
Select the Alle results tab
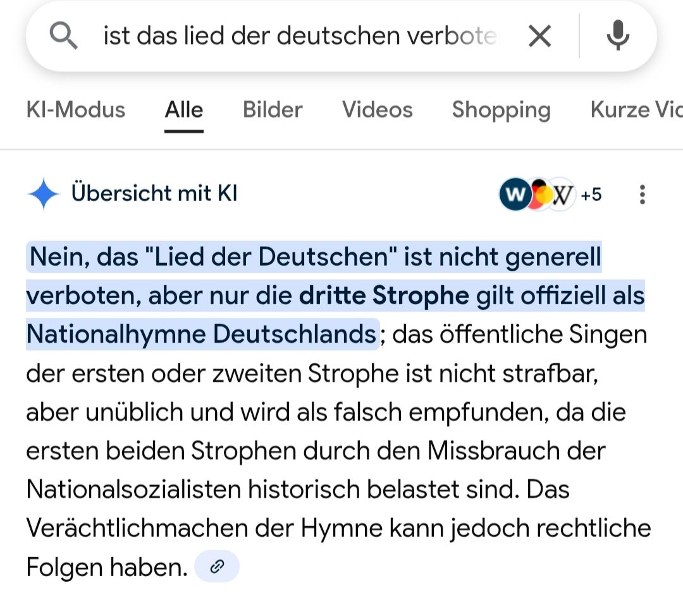[184, 110]
